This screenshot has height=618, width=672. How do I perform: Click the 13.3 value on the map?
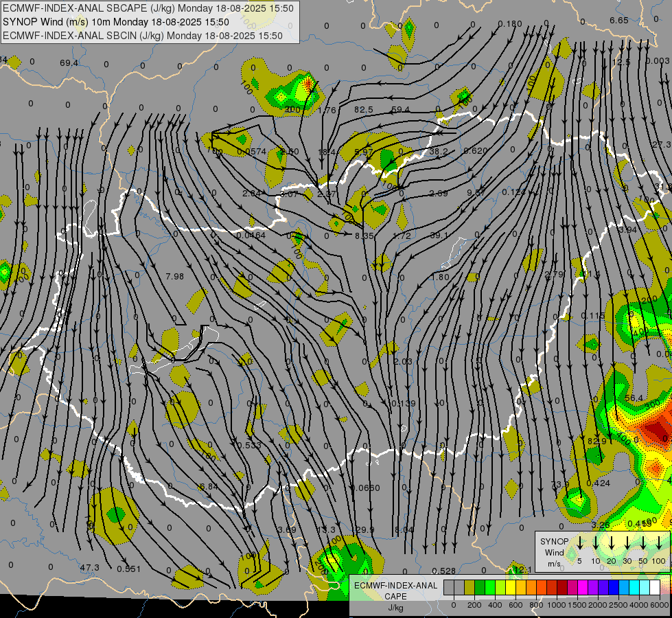326,529
